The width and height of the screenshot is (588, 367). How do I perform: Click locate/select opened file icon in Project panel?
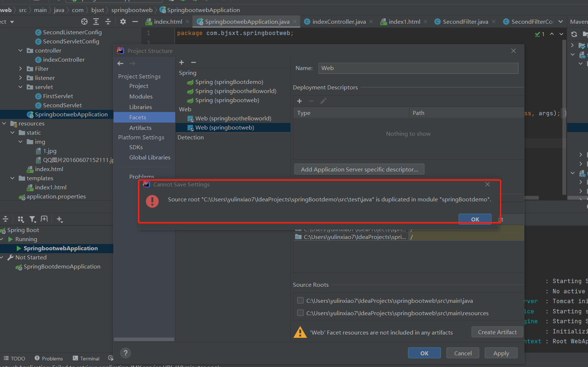coord(84,22)
